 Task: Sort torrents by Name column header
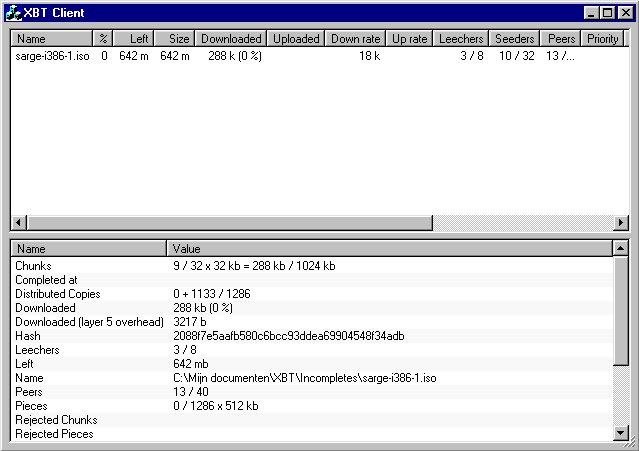point(52,39)
